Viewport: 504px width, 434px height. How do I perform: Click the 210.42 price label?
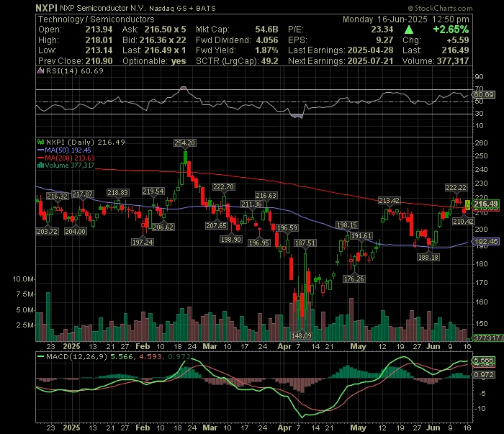(x=463, y=222)
